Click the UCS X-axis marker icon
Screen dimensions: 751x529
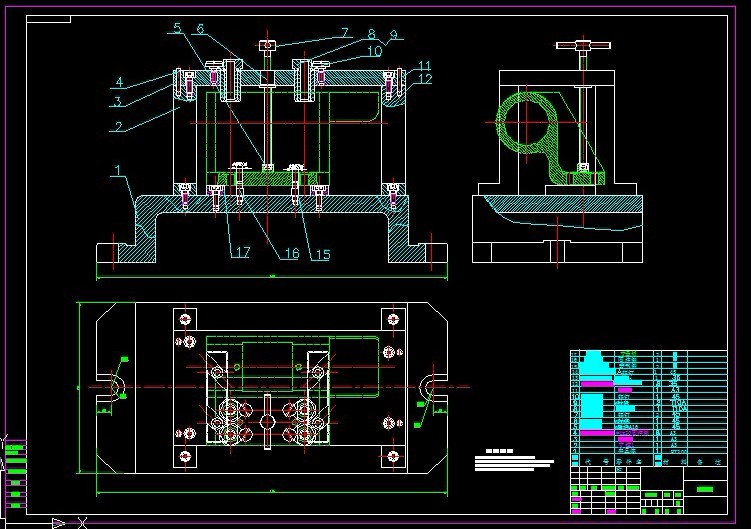tap(82, 522)
